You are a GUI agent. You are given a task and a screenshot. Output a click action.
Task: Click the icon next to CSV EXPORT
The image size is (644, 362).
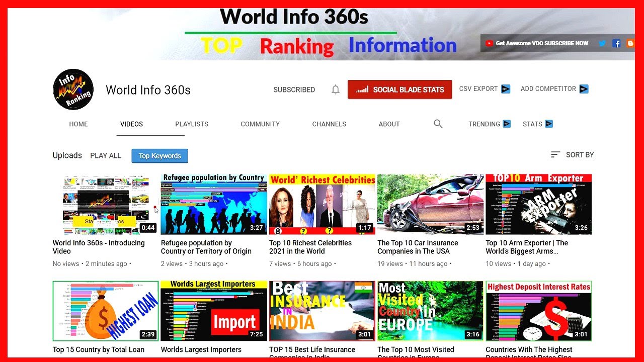click(506, 89)
